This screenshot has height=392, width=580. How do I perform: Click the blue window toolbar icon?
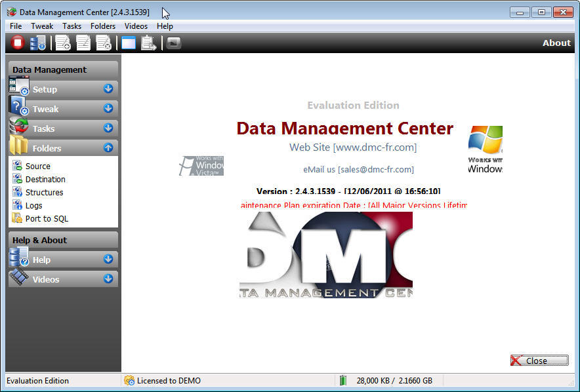(129, 43)
